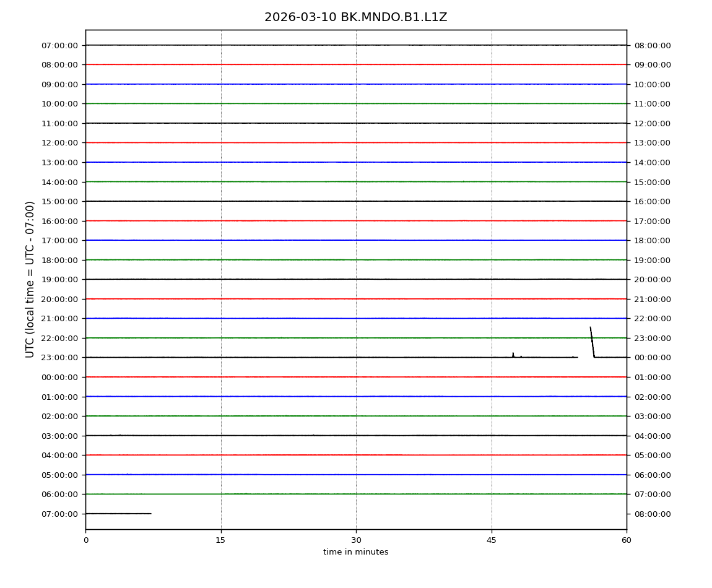Image resolution: width=712 pixels, height=588 pixels.
Task: Click the right-axis 23:00:00 time label
Action: coord(652,338)
